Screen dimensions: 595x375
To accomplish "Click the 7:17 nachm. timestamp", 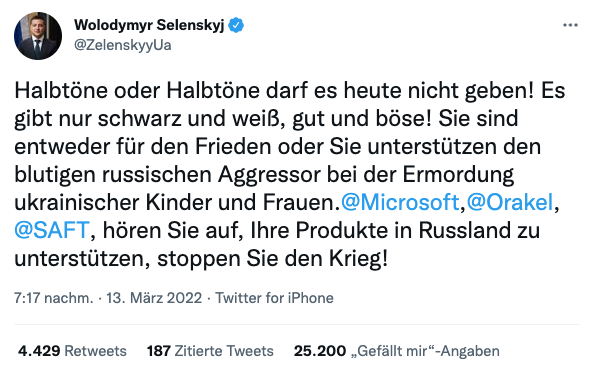I will click(54, 298).
